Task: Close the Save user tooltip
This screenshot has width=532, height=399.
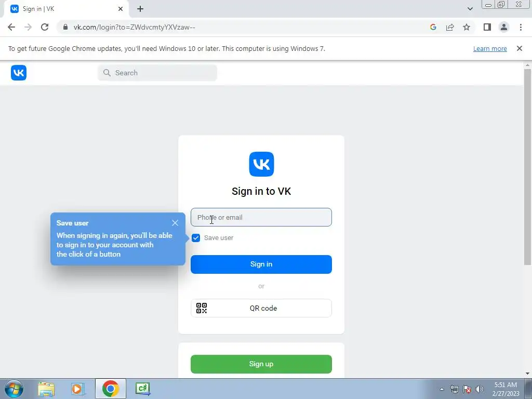Action: coord(175,223)
